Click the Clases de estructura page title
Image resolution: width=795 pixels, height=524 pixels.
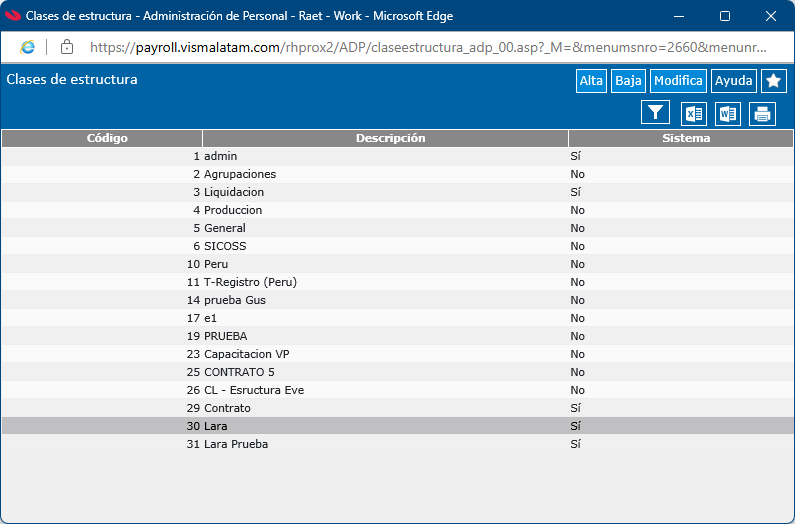pos(72,79)
